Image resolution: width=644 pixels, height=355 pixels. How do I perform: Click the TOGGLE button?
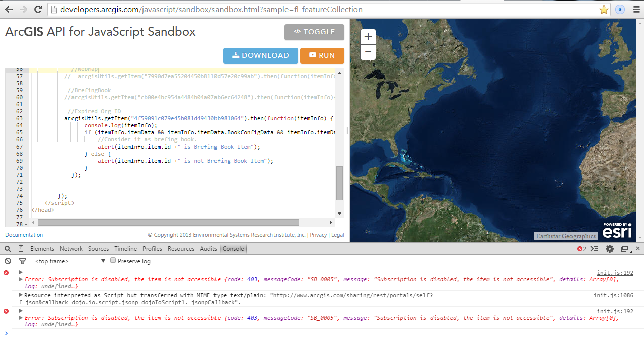(314, 32)
